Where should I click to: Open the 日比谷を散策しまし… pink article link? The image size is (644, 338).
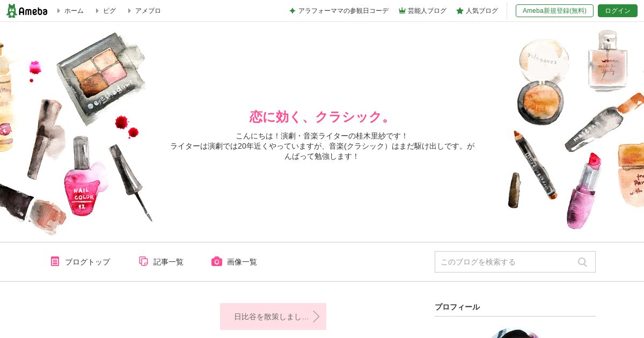[x=273, y=317]
